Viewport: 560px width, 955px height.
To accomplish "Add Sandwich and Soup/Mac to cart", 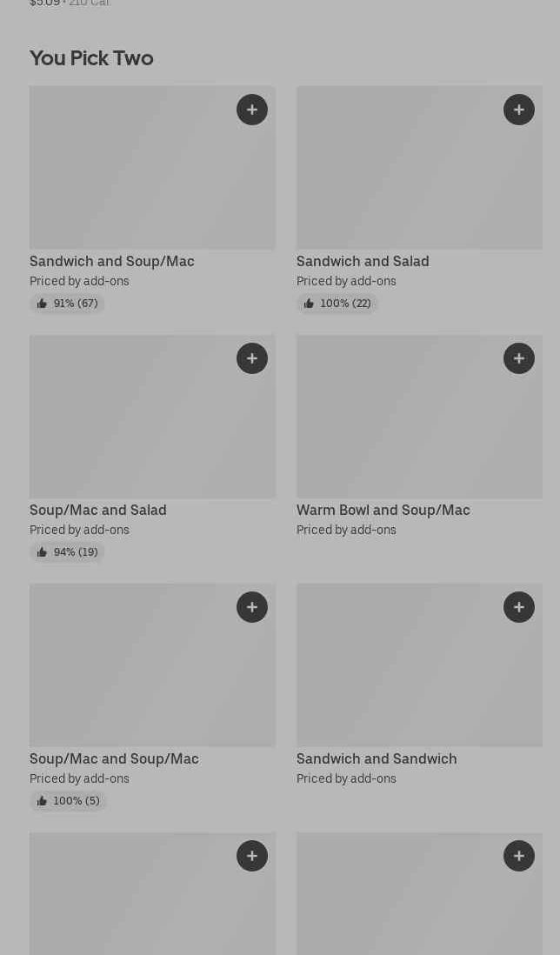I will 252,110.
